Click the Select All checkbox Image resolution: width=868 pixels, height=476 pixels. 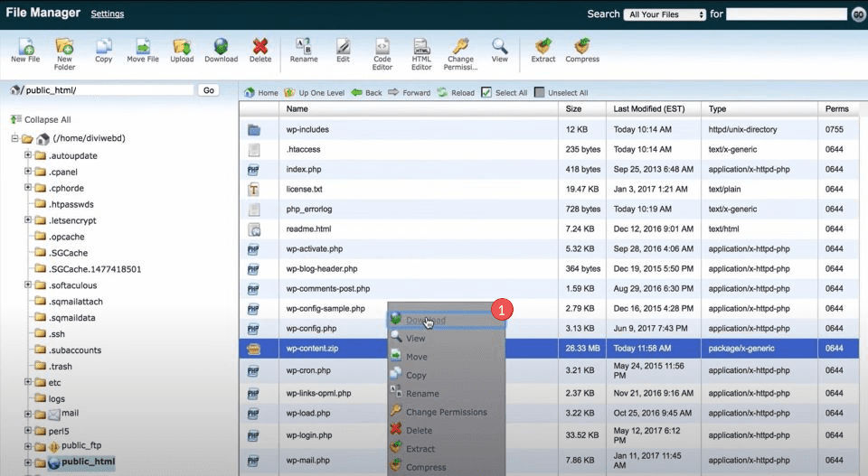[x=486, y=92]
